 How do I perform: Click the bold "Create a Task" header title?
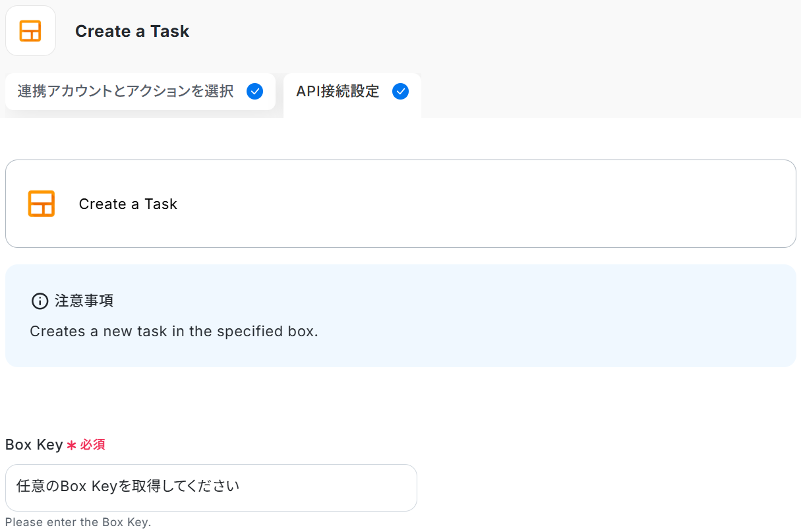(132, 31)
